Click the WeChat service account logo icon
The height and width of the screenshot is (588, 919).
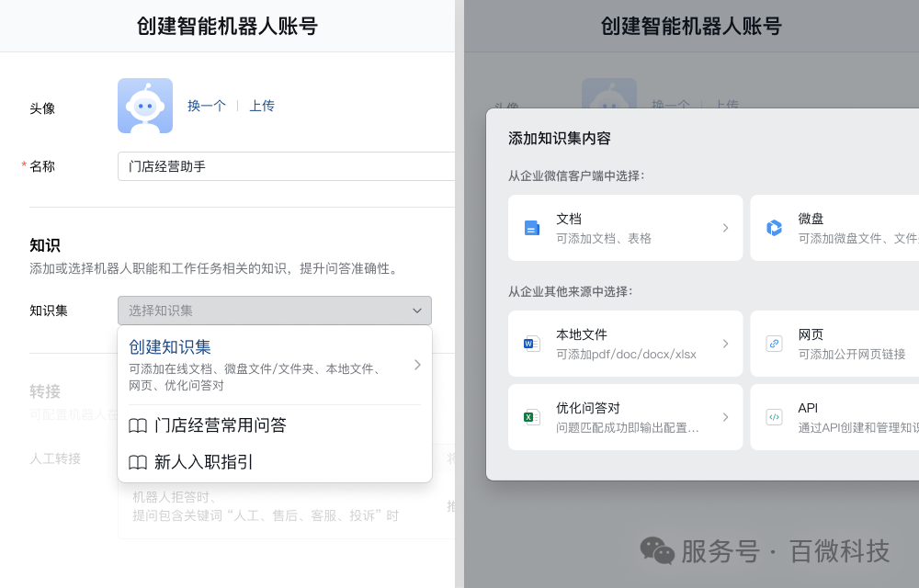pos(658,550)
